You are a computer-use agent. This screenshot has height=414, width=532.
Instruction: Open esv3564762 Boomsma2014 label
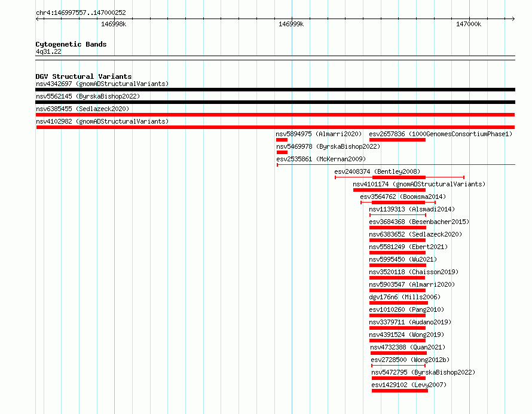[403, 197]
